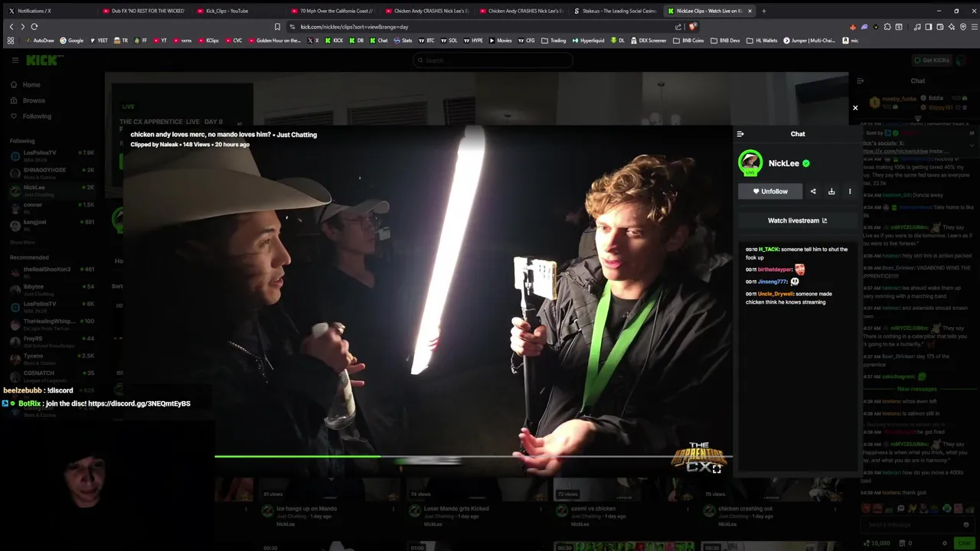Collapse the background stream chat panel
Image resolution: width=980 pixels, height=551 pixels.
coord(861,81)
